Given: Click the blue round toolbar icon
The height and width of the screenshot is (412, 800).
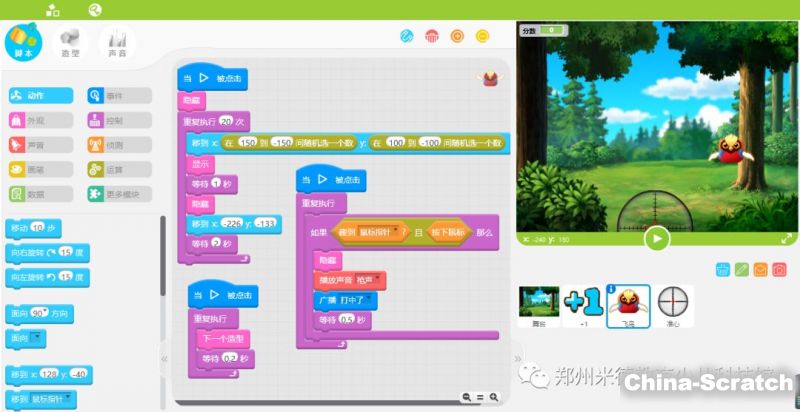Looking at the screenshot, I should pyautogui.click(x=407, y=36).
